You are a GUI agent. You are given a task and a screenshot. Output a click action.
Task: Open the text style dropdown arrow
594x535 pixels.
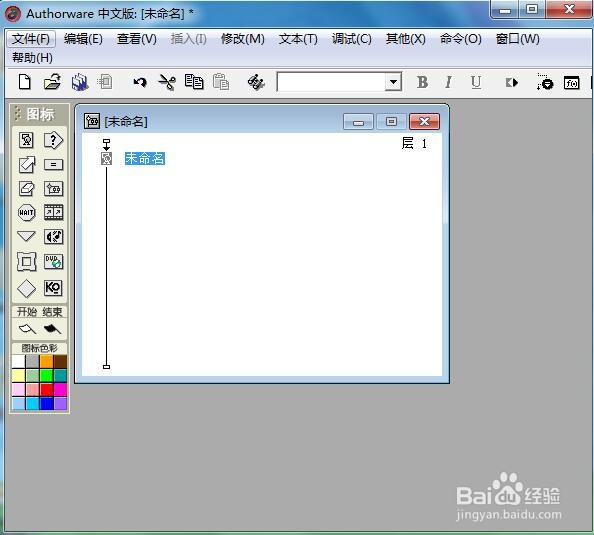(x=393, y=82)
